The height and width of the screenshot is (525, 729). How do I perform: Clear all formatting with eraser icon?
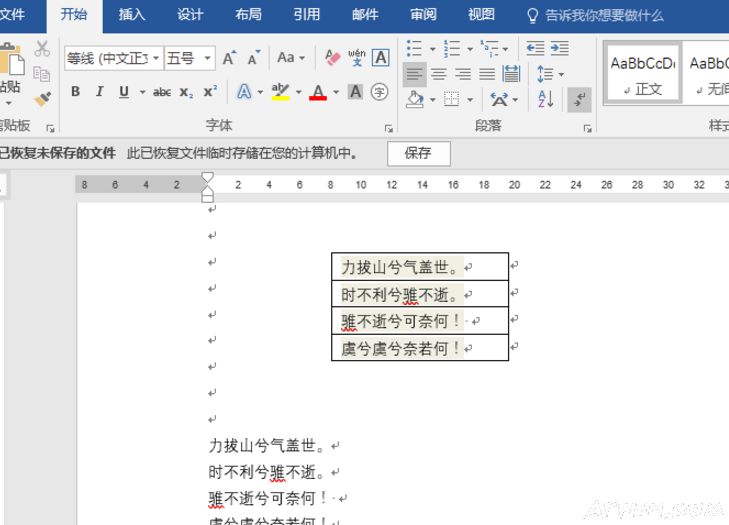(333, 58)
